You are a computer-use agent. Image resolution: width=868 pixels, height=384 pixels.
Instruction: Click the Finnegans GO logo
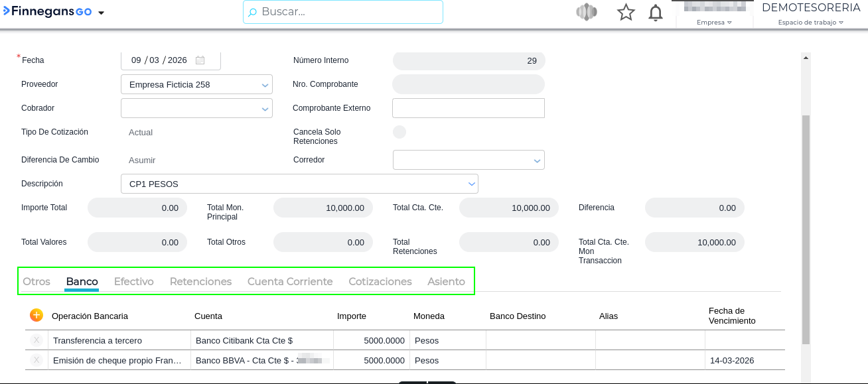point(47,12)
